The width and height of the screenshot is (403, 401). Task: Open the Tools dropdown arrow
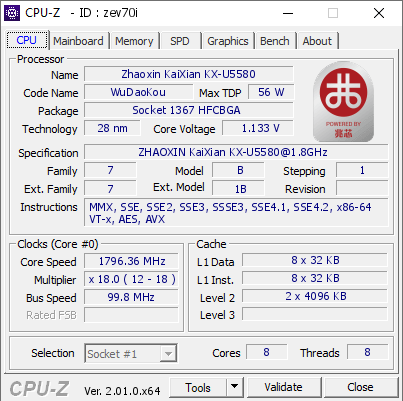[235, 387]
